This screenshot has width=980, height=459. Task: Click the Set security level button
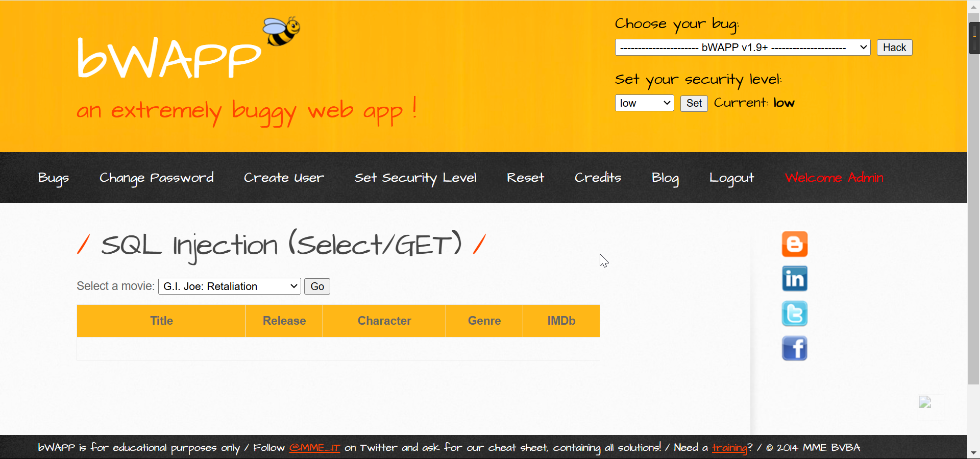coord(694,103)
